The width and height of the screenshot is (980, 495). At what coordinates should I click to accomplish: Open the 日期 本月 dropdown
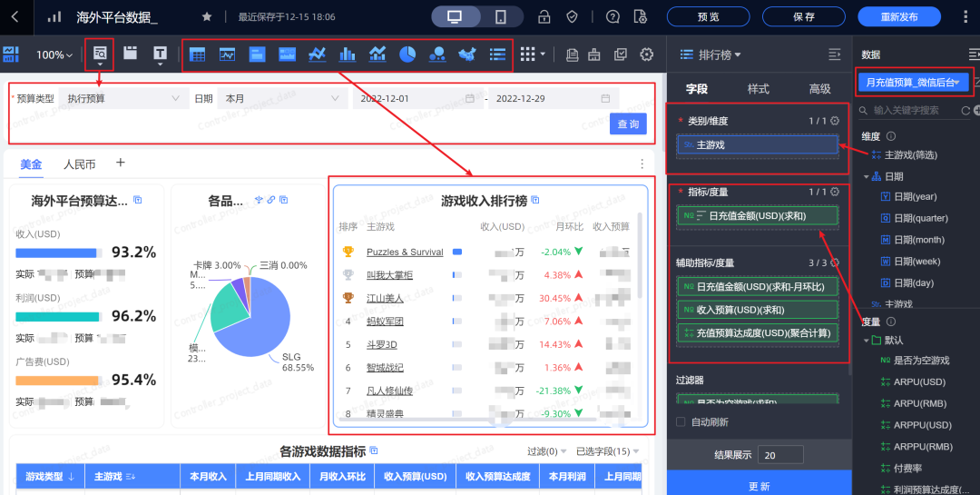(280, 98)
